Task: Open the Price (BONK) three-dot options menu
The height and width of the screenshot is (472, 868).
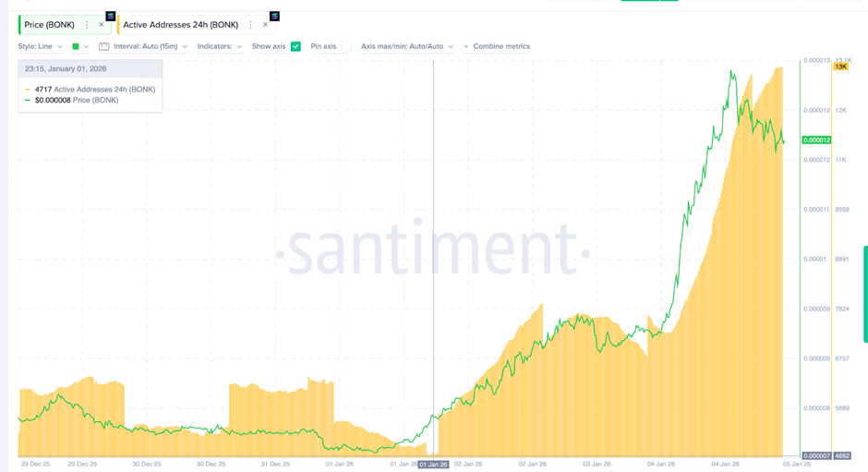Action: tap(87, 25)
